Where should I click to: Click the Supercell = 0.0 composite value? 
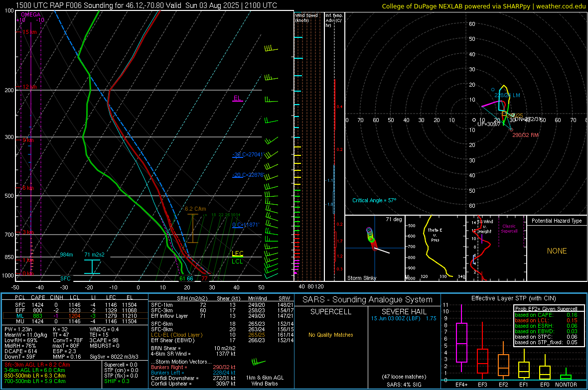click(121, 365)
